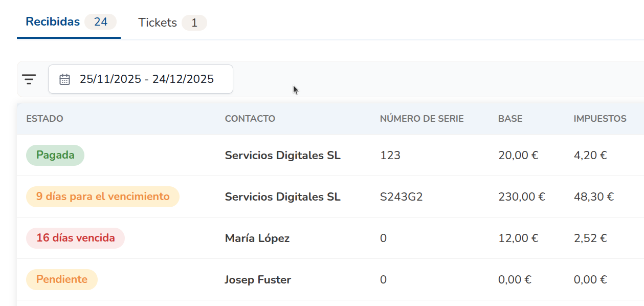
Task: Open the date range selector 25/11/2025 - 24/12/2025
Action: pos(146,79)
